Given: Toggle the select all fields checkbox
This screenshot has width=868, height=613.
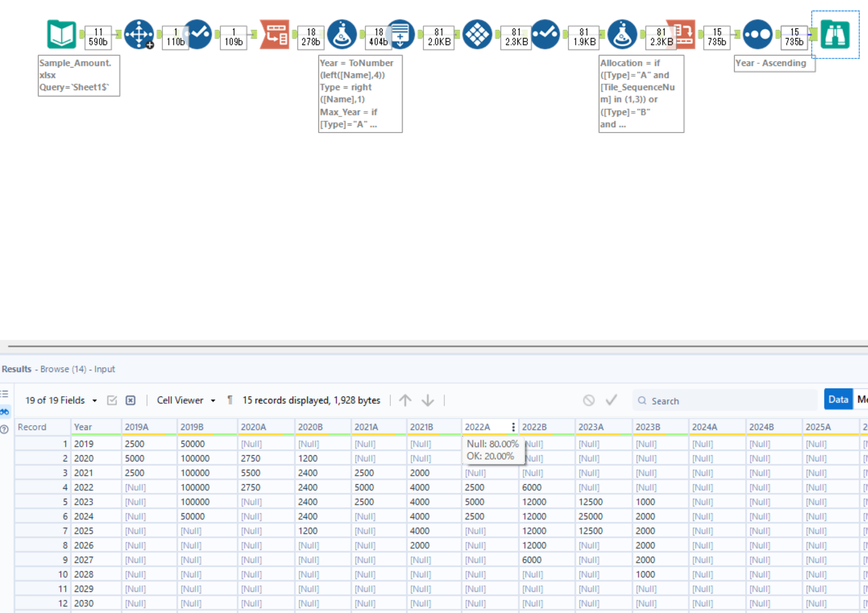Looking at the screenshot, I should [112, 400].
